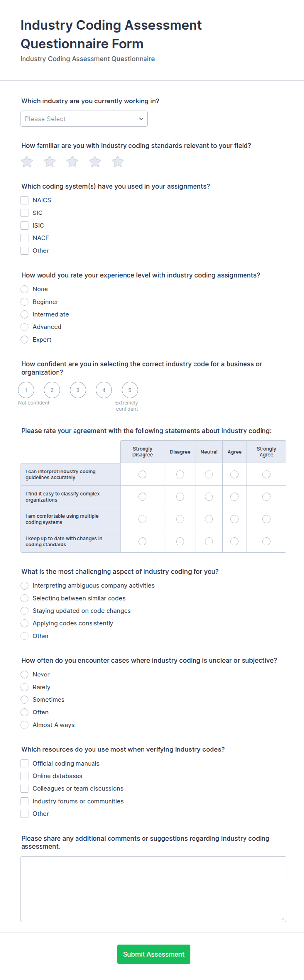Check the NAICS coding system box
This screenshot has height=980, width=304.
pos(24,200)
